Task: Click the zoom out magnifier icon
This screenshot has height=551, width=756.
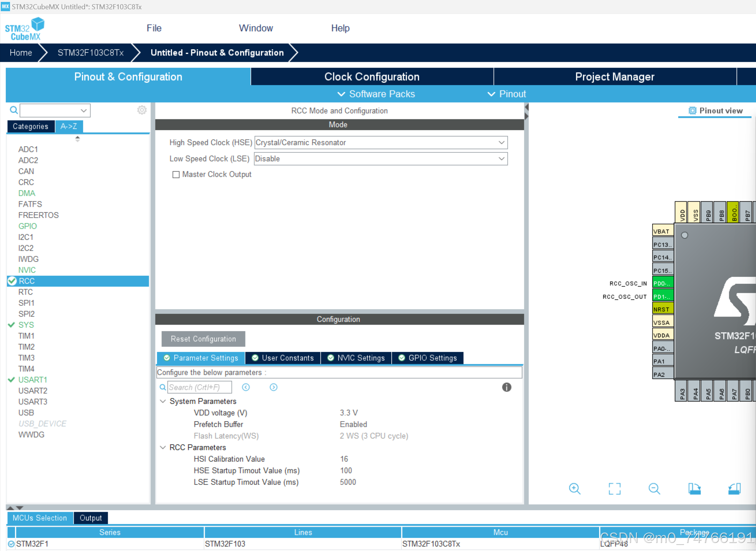Action: click(654, 489)
